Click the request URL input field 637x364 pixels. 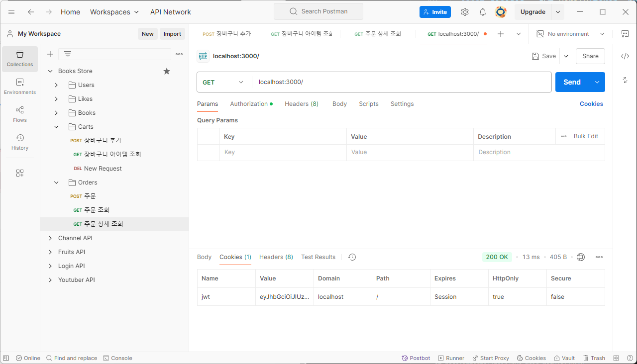402,82
